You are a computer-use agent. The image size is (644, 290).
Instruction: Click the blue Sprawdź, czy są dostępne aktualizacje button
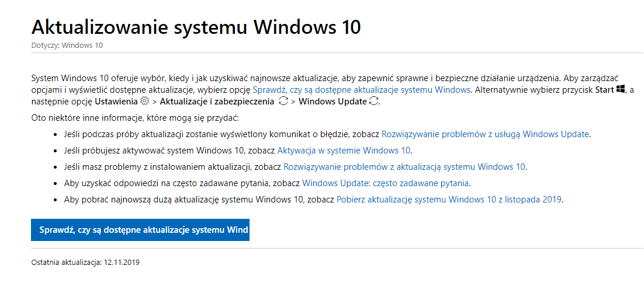(140, 230)
